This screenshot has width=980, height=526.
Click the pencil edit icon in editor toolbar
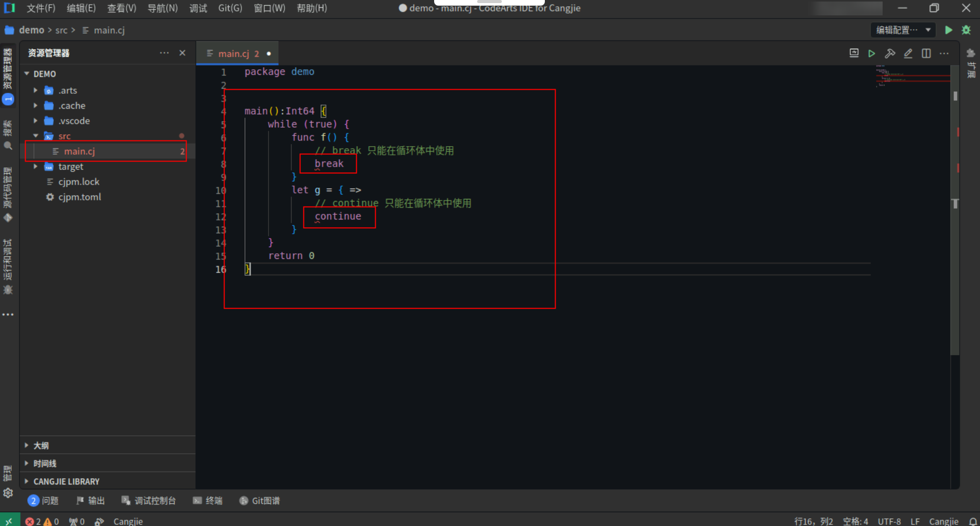point(908,53)
